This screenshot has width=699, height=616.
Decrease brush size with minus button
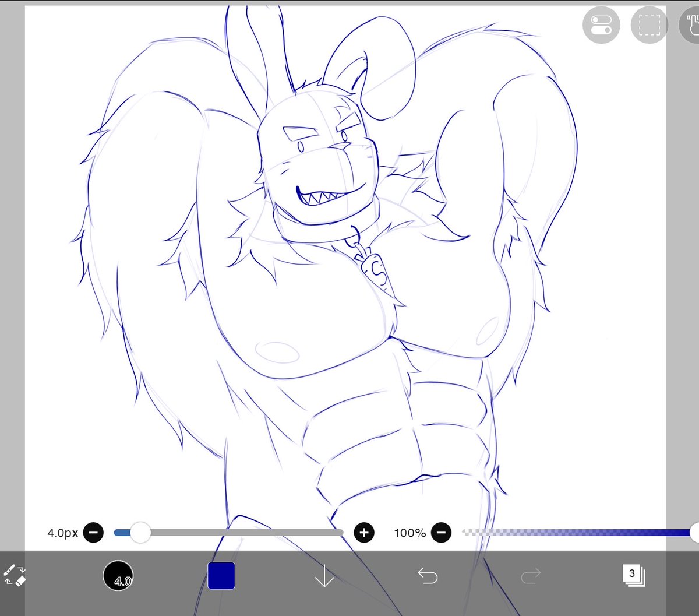(x=93, y=532)
